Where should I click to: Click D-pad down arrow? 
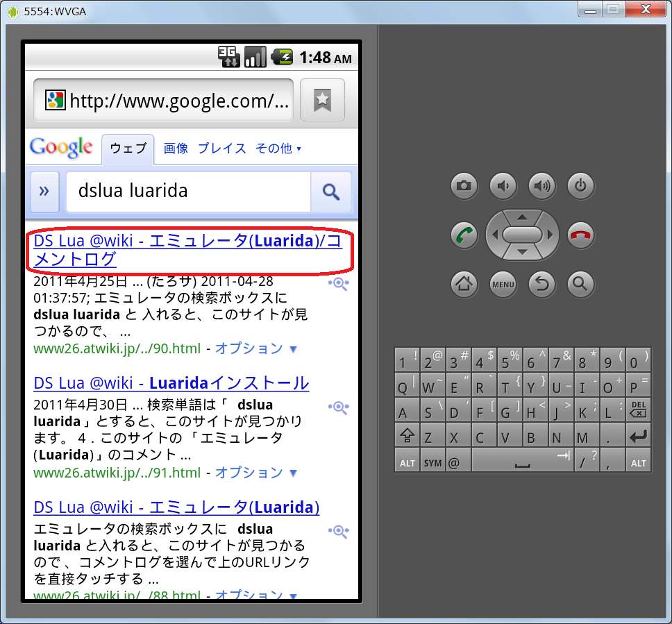coord(522,252)
